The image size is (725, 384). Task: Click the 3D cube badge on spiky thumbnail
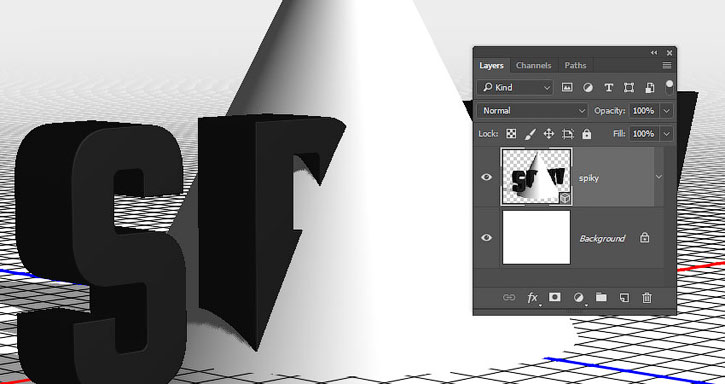tap(565, 198)
